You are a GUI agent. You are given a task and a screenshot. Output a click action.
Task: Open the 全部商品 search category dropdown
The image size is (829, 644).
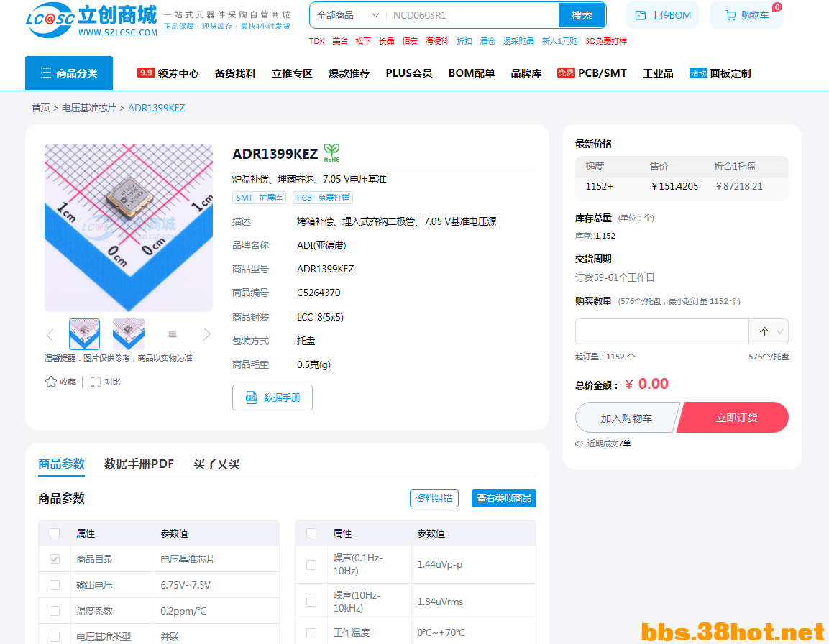(348, 15)
